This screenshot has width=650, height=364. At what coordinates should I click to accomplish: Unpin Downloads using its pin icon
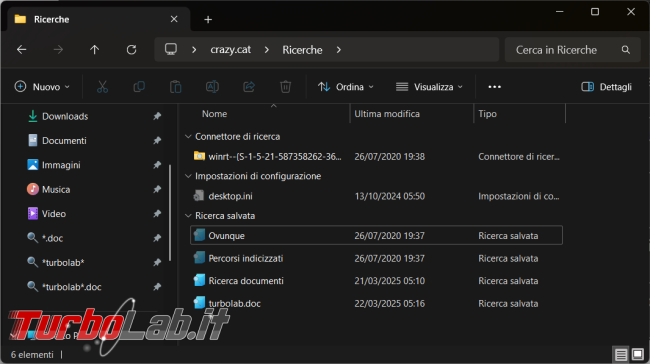click(x=157, y=116)
